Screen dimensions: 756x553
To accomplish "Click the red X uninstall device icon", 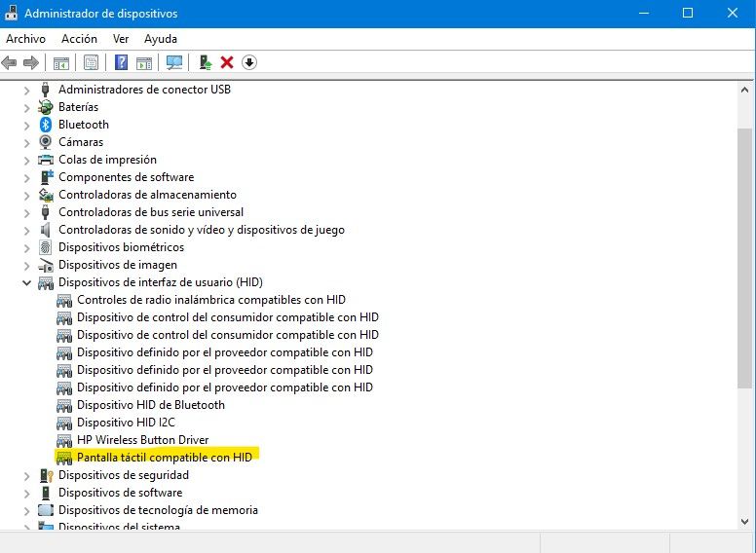I will [x=227, y=62].
